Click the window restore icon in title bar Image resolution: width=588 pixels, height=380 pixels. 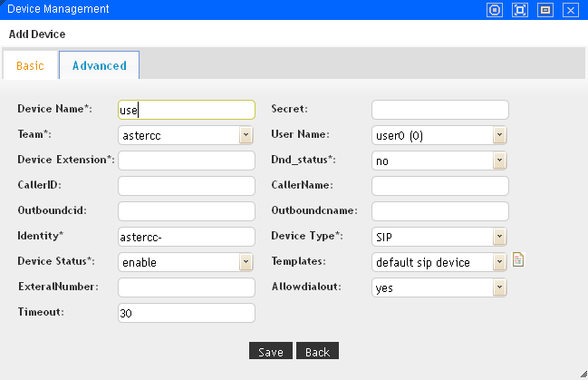pos(545,10)
